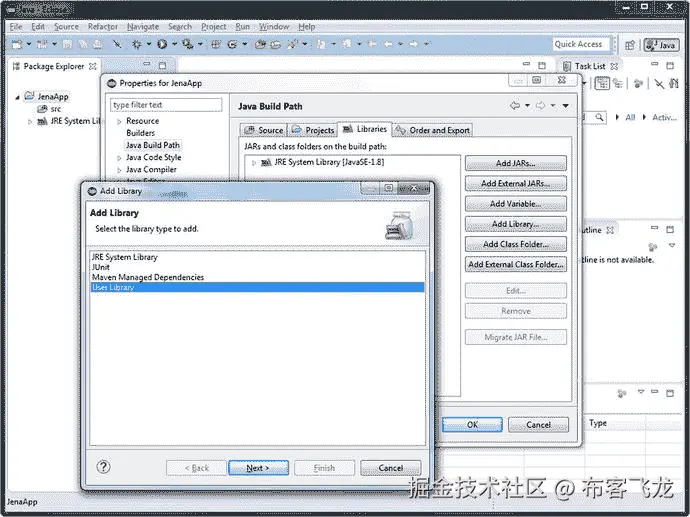Screen dimensions: 690x517
Task: Open the New dropdown arrow in toolbar
Action: [29, 44]
